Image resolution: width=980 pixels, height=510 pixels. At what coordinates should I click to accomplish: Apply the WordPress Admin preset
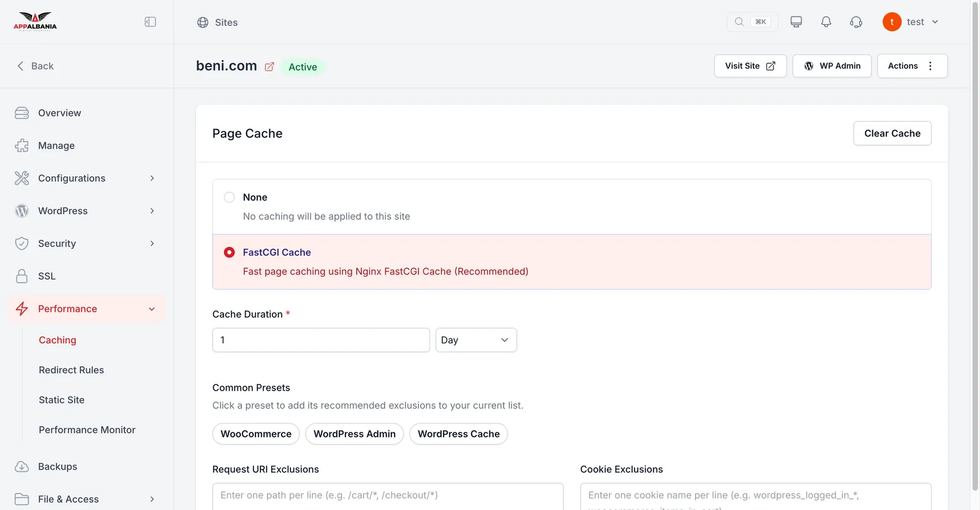pyautogui.click(x=355, y=434)
